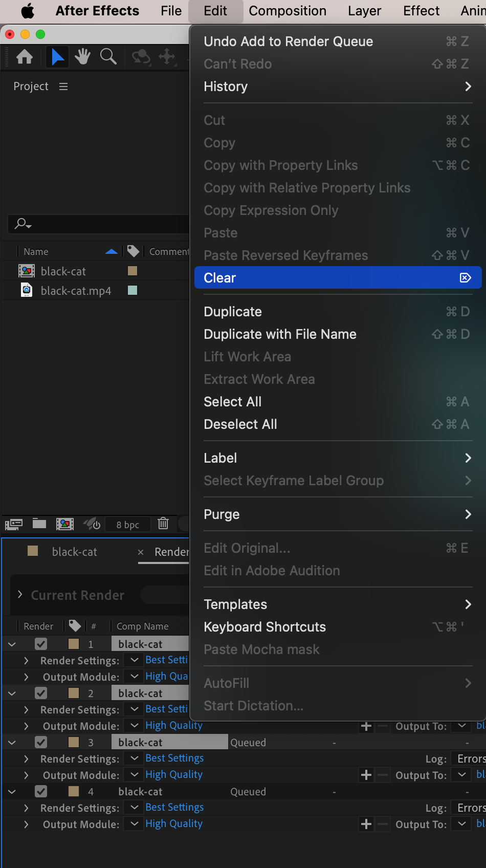Image resolution: width=486 pixels, height=868 pixels.
Task: Activate the Selection arrow tool
Action: (57, 57)
